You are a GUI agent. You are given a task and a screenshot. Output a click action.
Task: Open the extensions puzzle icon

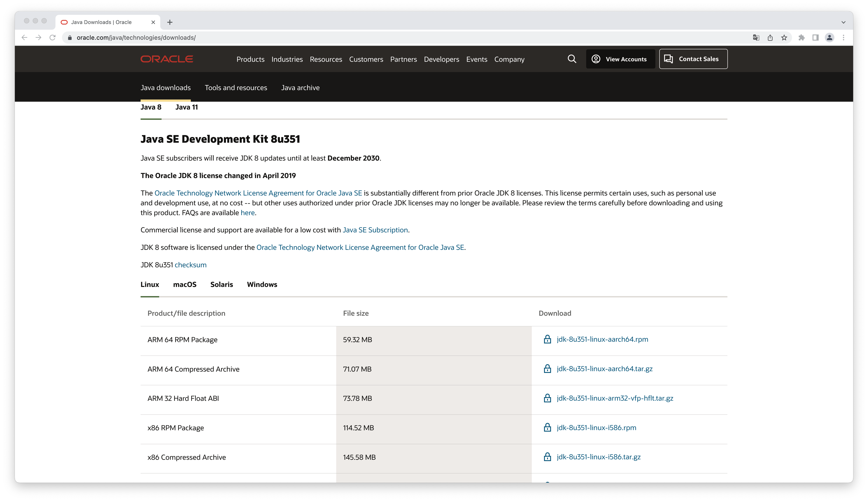(802, 38)
